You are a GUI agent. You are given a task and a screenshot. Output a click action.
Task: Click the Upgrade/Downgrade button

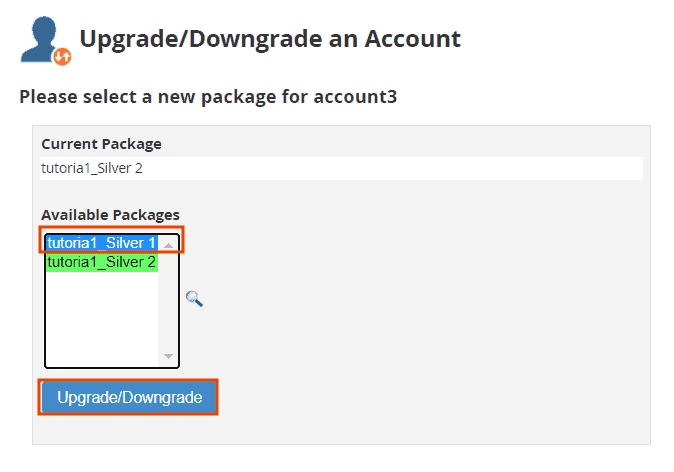(x=129, y=397)
